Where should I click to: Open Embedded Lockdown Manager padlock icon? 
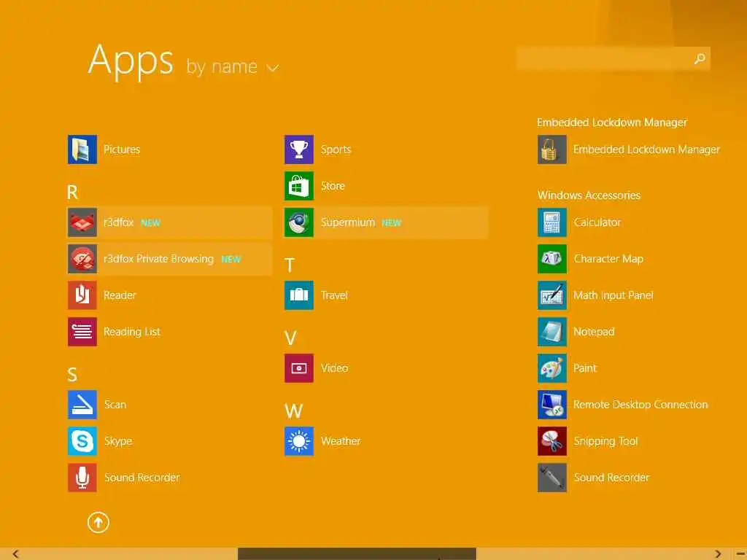tap(552, 149)
